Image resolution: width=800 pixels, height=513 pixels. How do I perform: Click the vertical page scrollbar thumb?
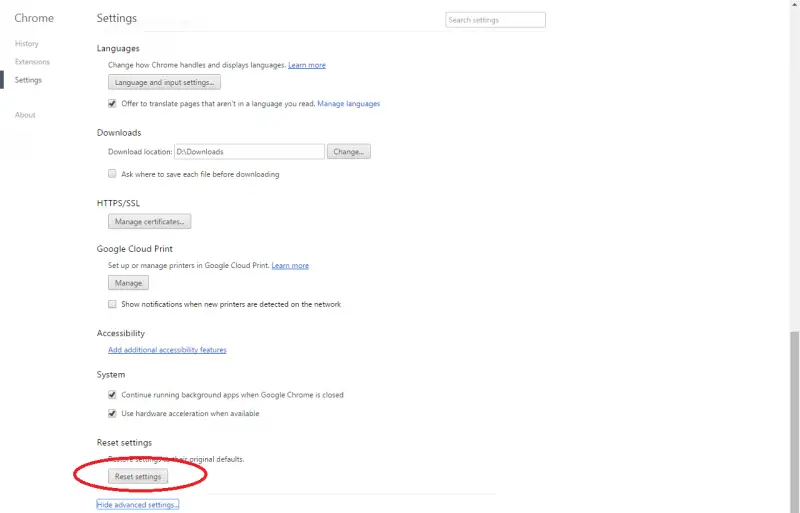[x=794, y=422]
